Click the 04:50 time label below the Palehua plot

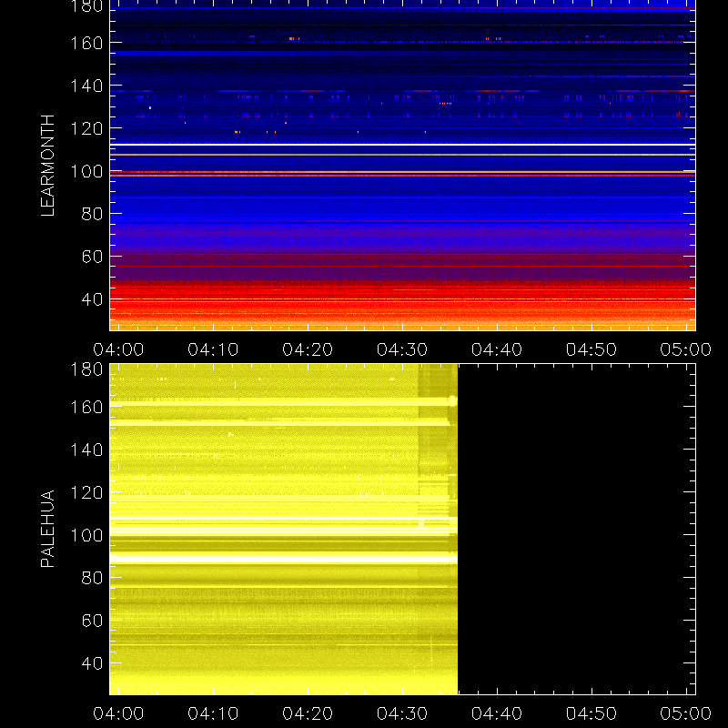click(x=591, y=713)
